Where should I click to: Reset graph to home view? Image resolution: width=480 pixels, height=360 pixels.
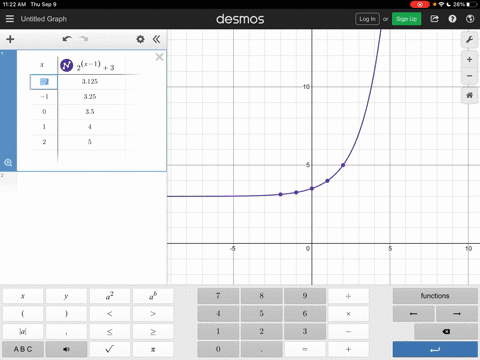[x=469, y=95]
